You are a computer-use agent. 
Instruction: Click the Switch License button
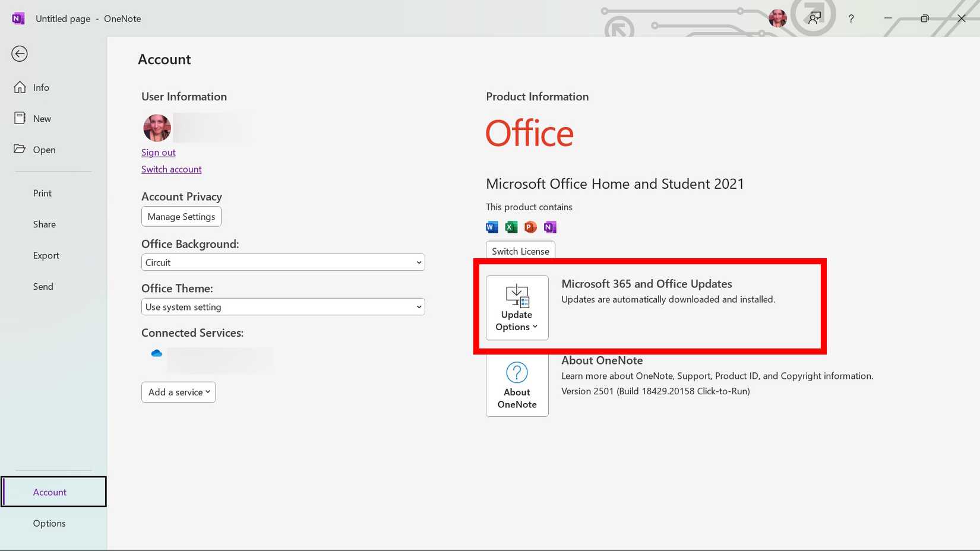(520, 251)
